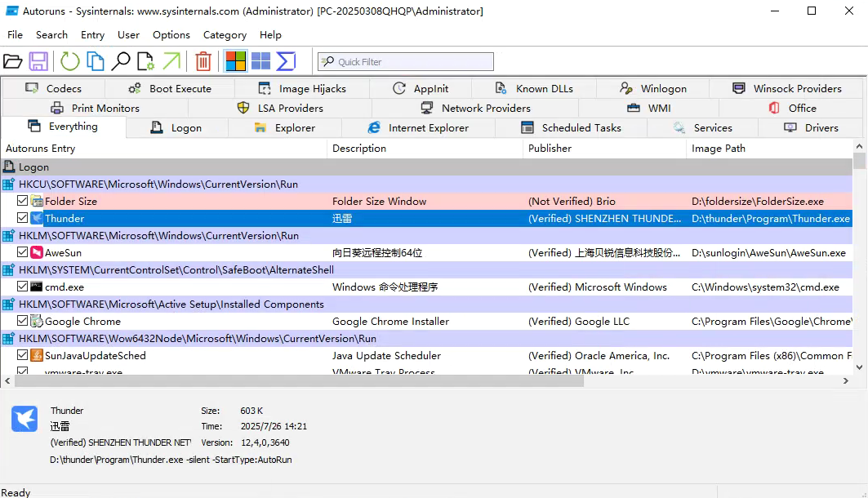The height and width of the screenshot is (498, 868).
Task: Click the Autoruns app icon in title bar
Action: click(11, 11)
